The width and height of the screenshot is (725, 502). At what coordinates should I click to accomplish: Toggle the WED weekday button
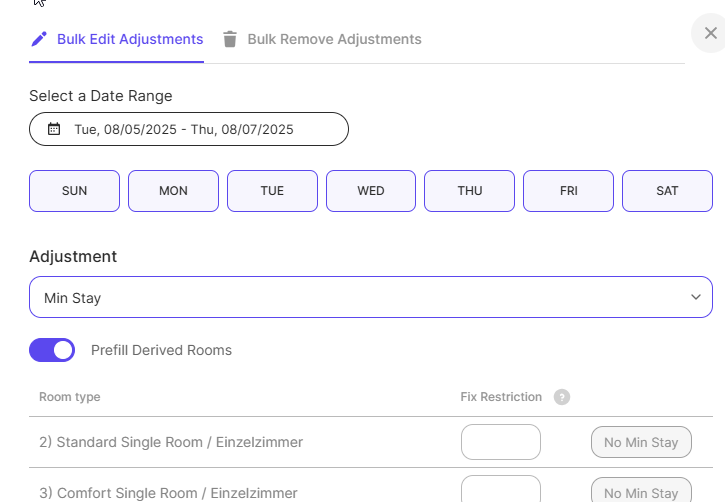[x=371, y=191]
